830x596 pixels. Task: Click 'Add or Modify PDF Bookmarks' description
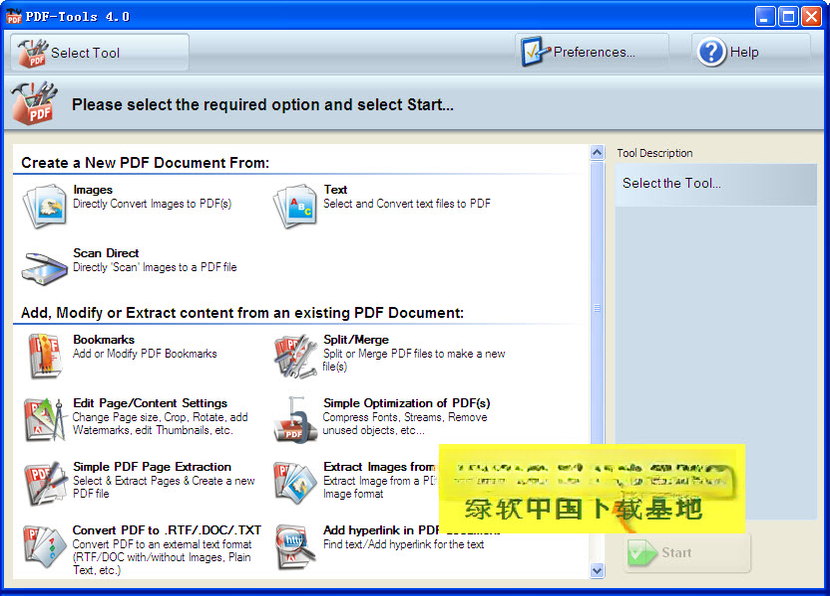coord(145,354)
